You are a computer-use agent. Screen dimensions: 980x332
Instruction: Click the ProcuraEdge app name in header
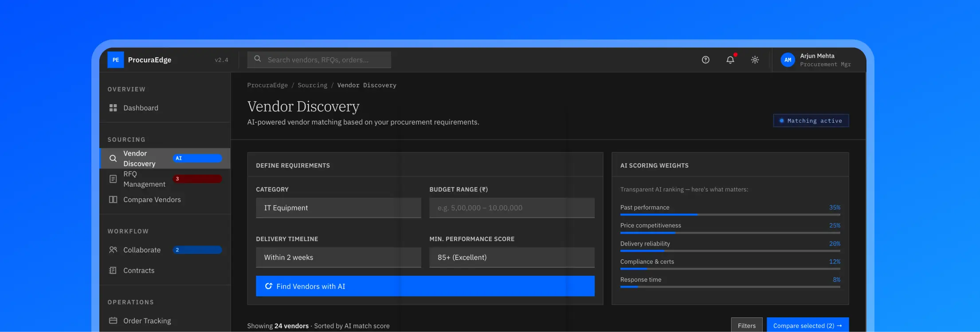pos(149,60)
